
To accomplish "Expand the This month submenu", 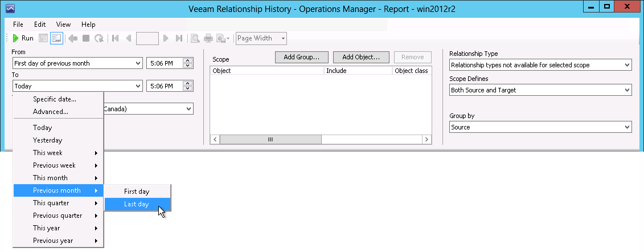I will pos(58,177).
